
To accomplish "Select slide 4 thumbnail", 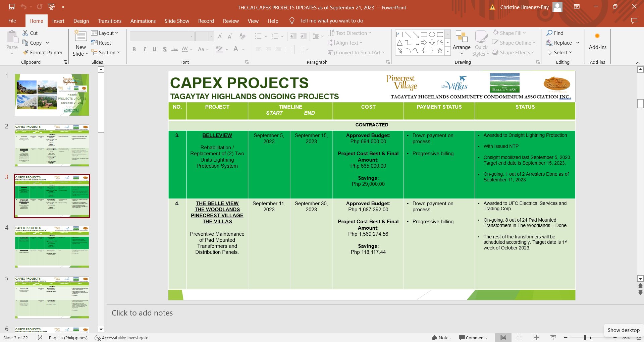I will click(52, 246).
